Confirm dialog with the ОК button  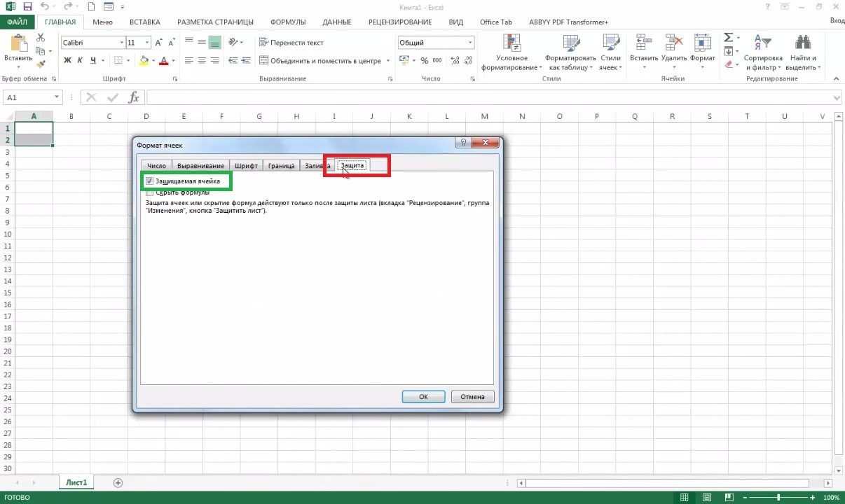[423, 396]
